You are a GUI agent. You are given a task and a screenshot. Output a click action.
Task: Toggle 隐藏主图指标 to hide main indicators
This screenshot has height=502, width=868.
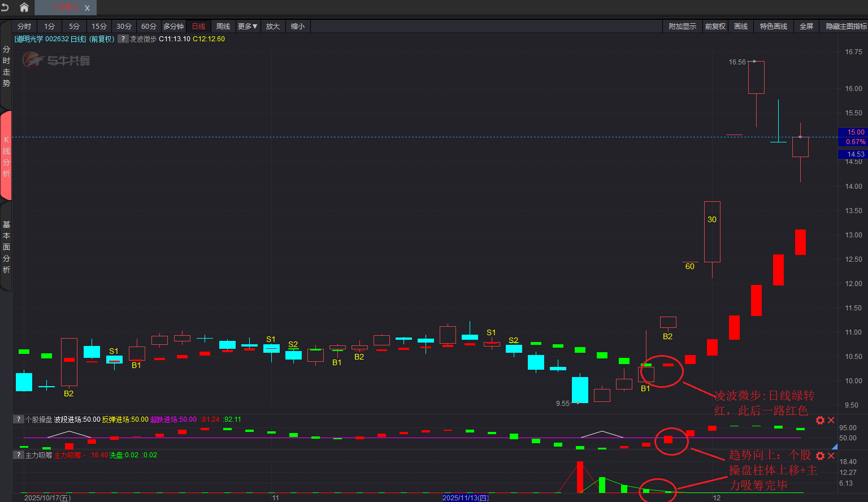click(x=846, y=27)
